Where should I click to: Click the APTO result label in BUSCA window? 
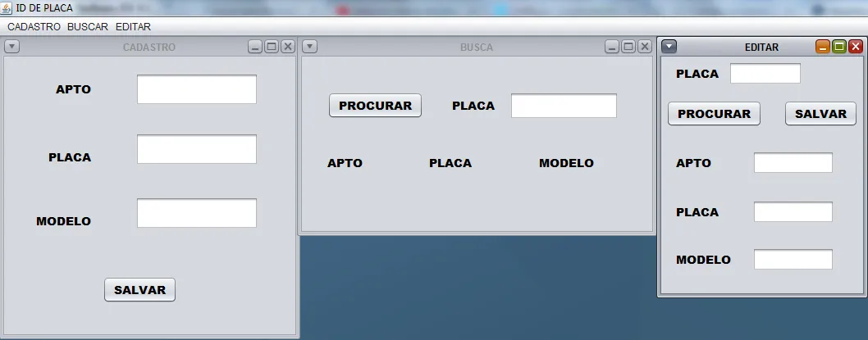pyautogui.click(x=345, y=163)
